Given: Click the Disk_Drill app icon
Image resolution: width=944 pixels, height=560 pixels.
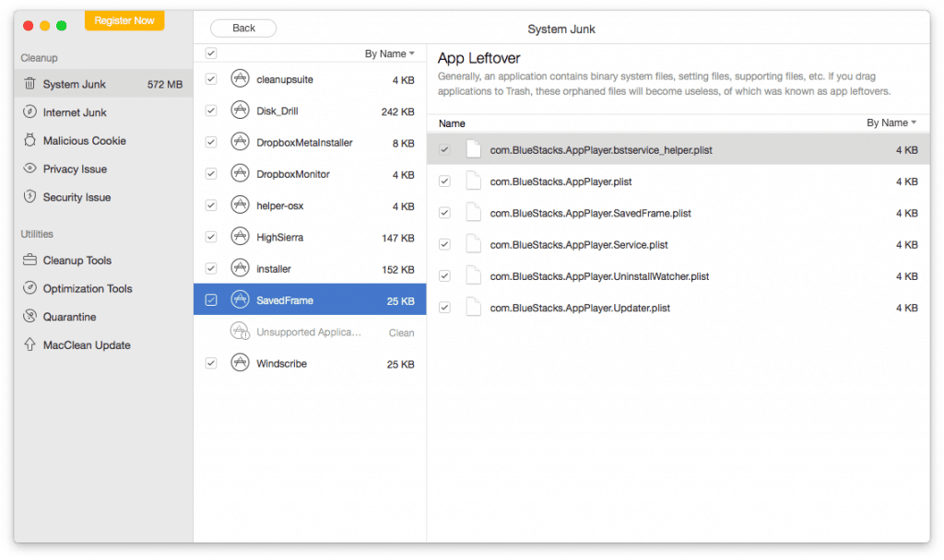Looking at the screenshot, I should [241, 111].
